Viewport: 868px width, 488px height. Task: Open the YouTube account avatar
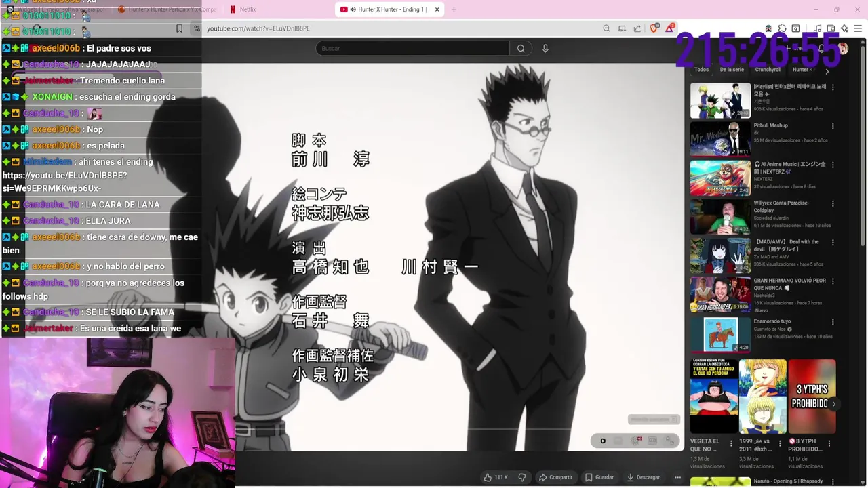tap(843, 48)
